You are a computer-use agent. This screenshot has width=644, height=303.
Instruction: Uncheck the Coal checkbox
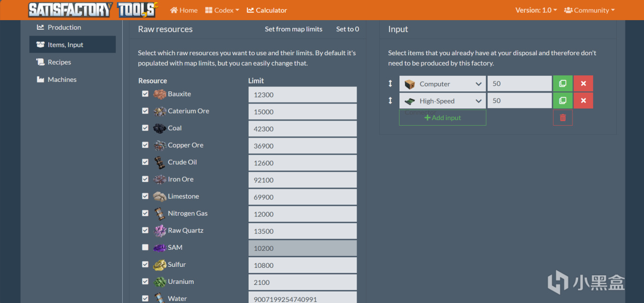pyautogui.click(x=145, y=128)
